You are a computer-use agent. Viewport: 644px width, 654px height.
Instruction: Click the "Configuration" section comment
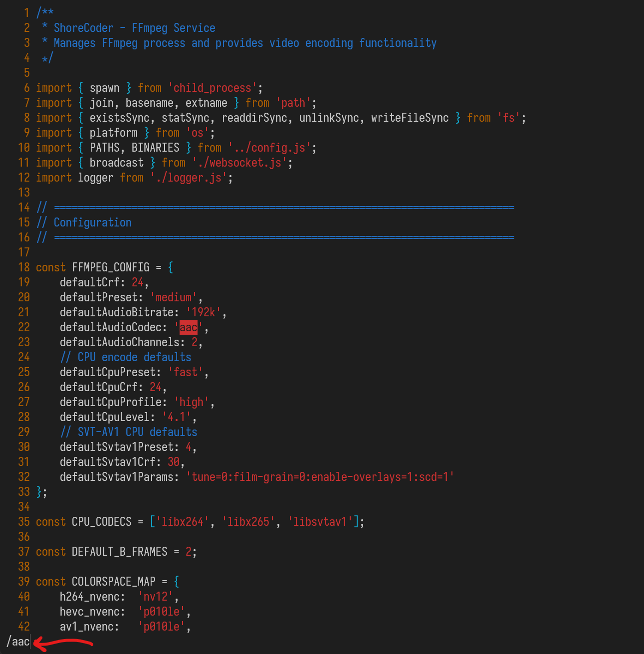click(93, 222)
